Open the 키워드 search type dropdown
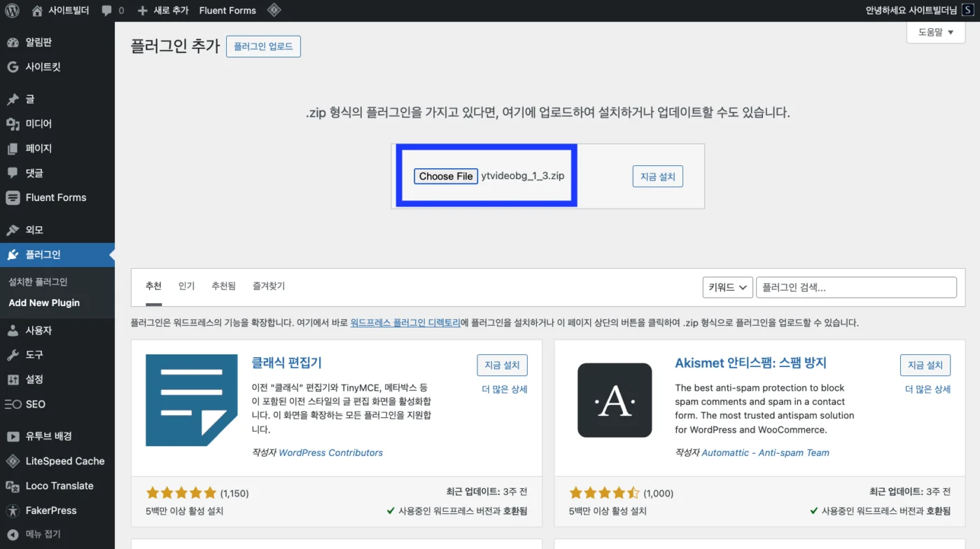This screenshot has height=549, width=980. click(x=727, y=287)
